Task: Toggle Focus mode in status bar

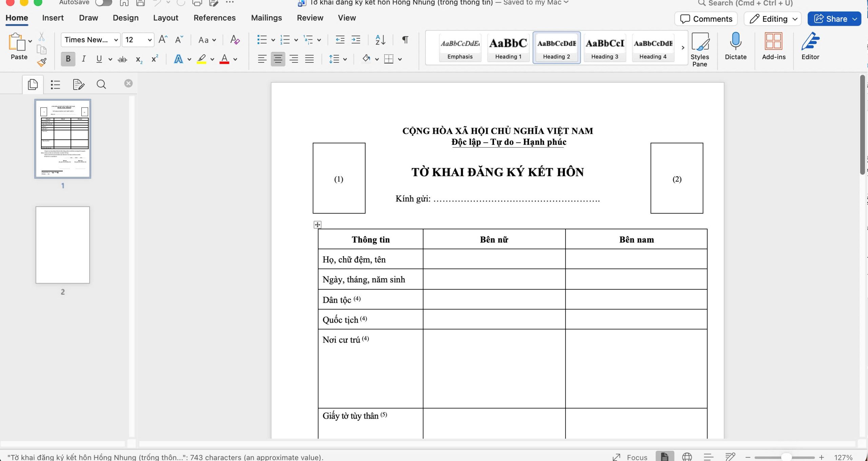Action: [630, 457]
